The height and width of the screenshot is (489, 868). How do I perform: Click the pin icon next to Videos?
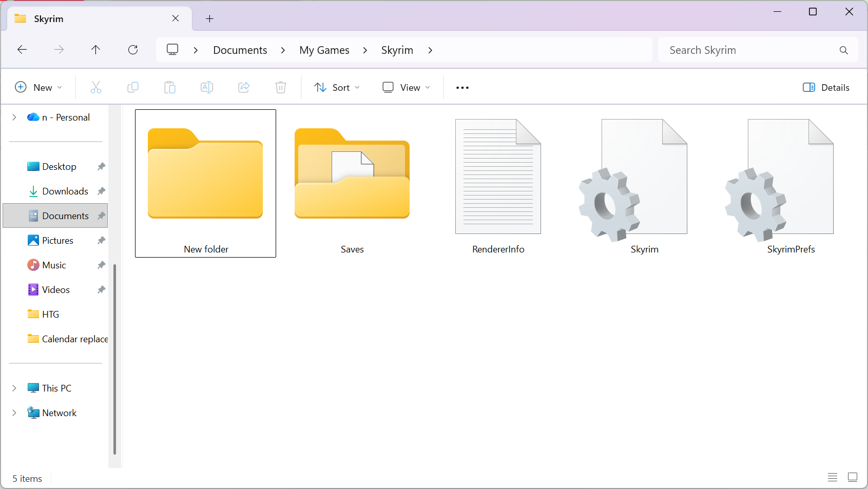point(101,289)
